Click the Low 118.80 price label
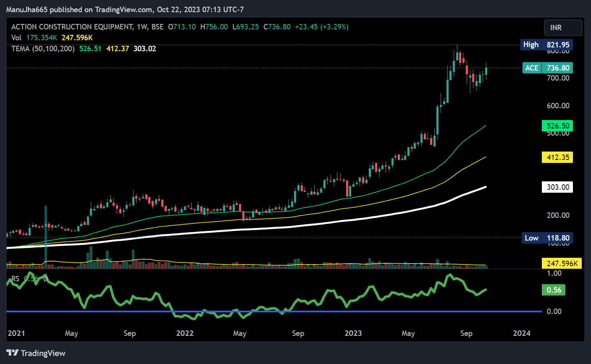 [x=547, y=238]
